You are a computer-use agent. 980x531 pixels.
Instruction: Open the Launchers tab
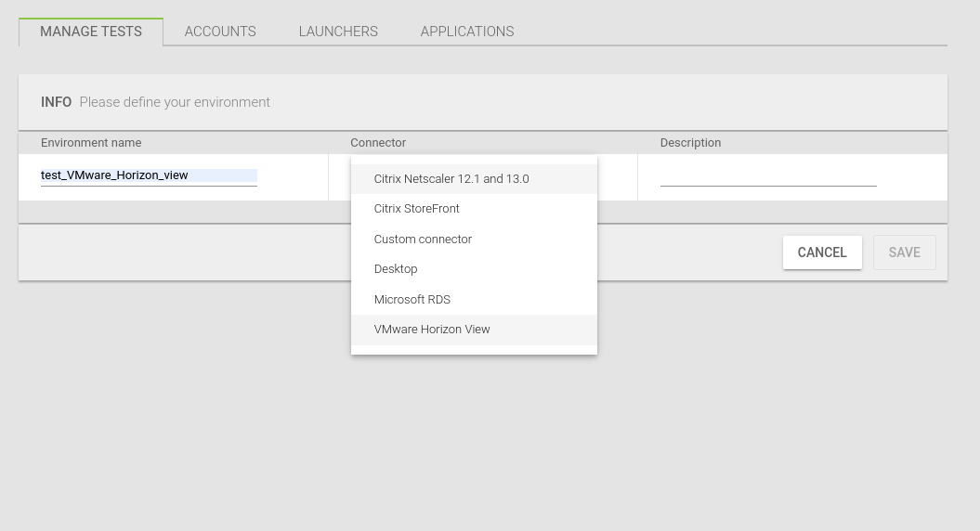(338, 32)
